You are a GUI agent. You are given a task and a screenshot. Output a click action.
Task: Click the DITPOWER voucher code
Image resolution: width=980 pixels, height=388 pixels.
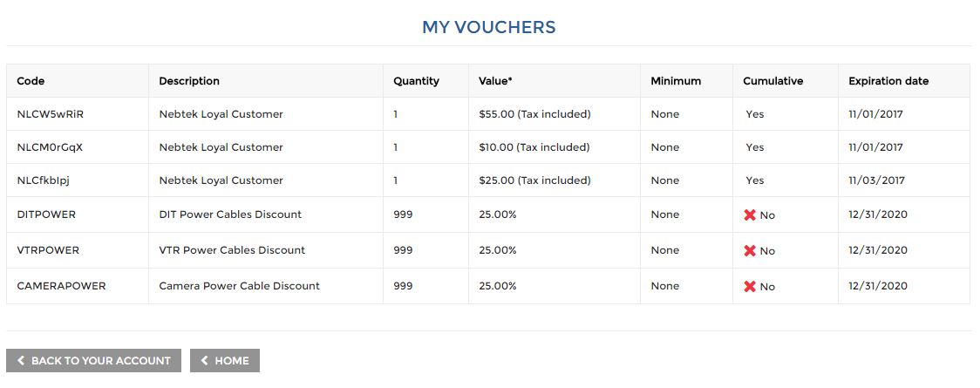46,214
